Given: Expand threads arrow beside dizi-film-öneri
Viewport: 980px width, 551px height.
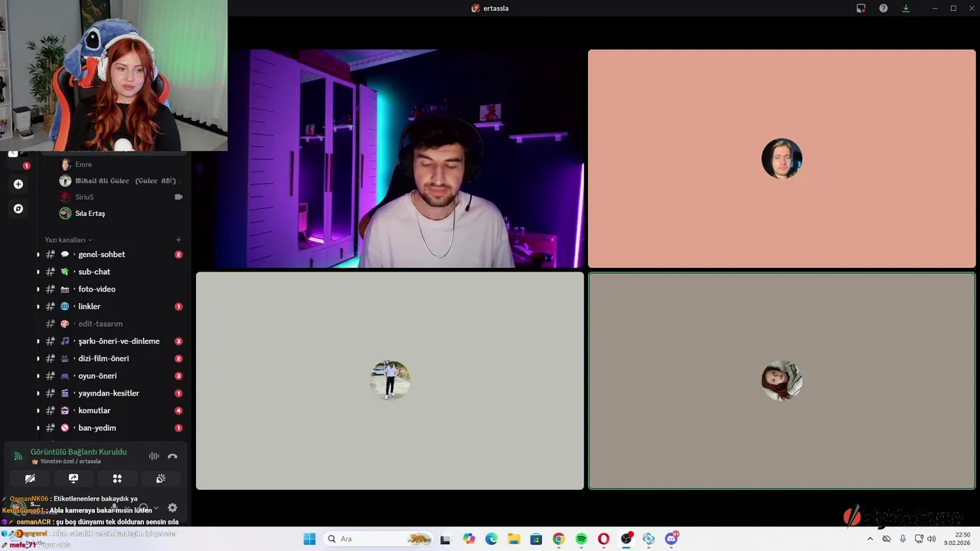Looking at the screenshot, I should (x=38, y=358).
